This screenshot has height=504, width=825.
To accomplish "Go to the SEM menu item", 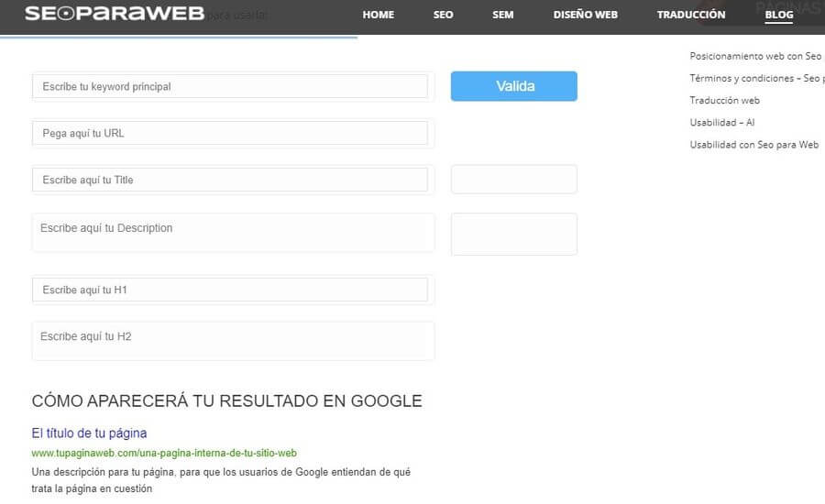I will point(503,15).
